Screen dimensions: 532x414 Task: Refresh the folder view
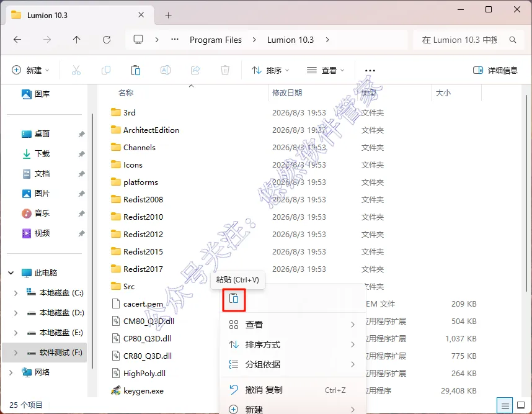click(x=107, y=40)
